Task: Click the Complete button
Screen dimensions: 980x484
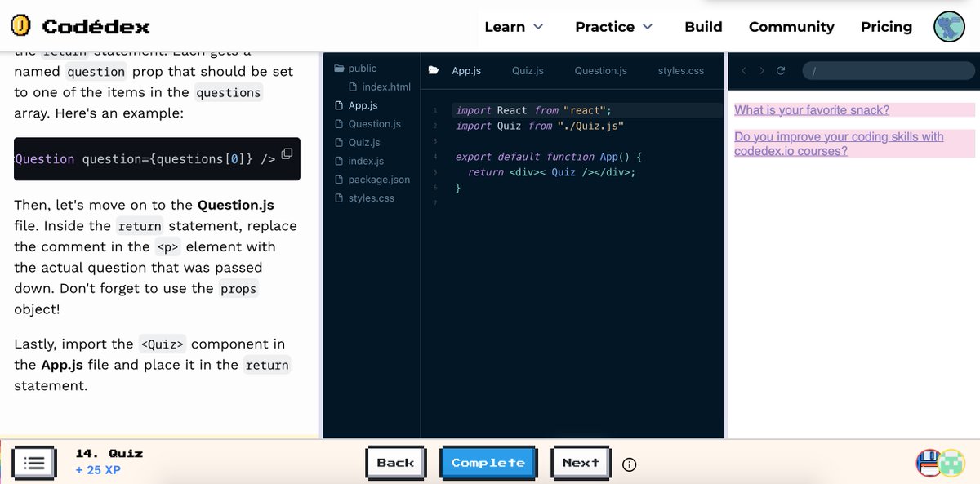Action: 488,463
